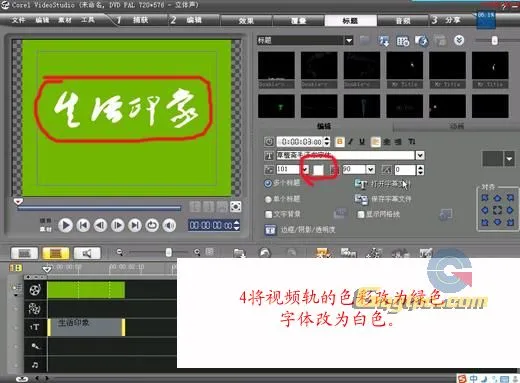The image size is (520, 383).
Task: Click 保存字幕文件 button
Action: (383, 199)
